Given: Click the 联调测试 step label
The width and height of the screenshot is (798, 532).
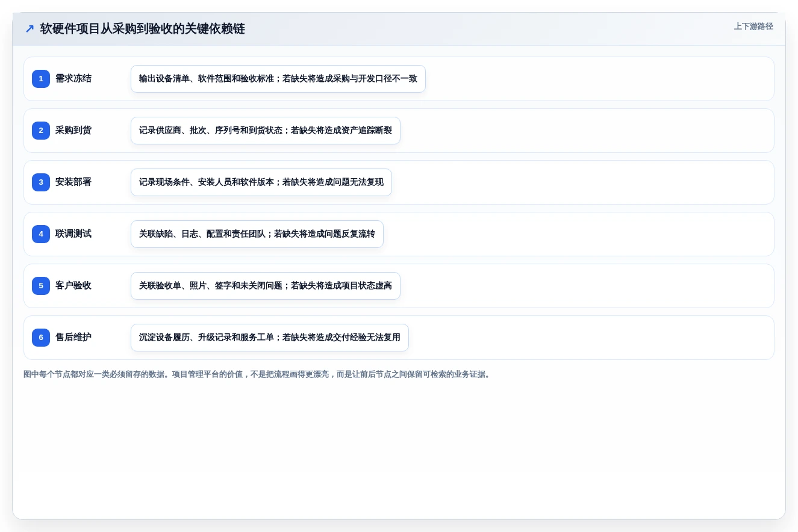Looking at the screenshot, I should (73, 234).
